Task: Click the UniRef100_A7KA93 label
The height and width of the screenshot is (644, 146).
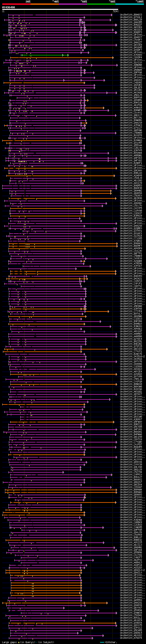Action: coord(131,55)
